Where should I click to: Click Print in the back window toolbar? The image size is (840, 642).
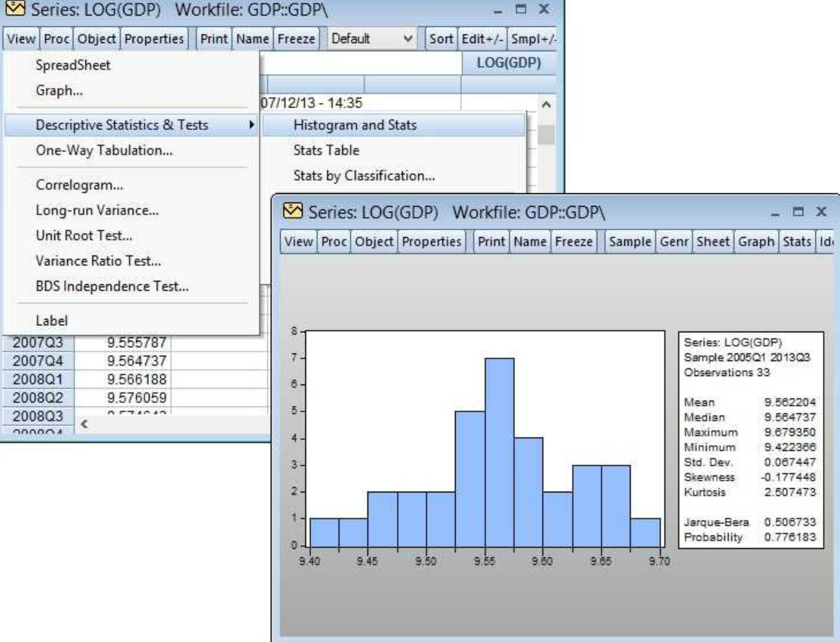214,39
